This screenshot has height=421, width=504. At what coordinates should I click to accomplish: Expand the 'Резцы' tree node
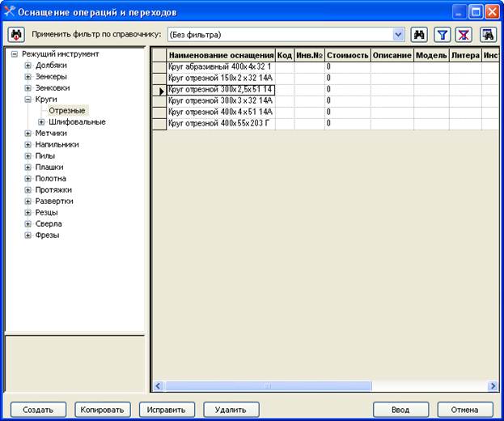coord(28,213)
